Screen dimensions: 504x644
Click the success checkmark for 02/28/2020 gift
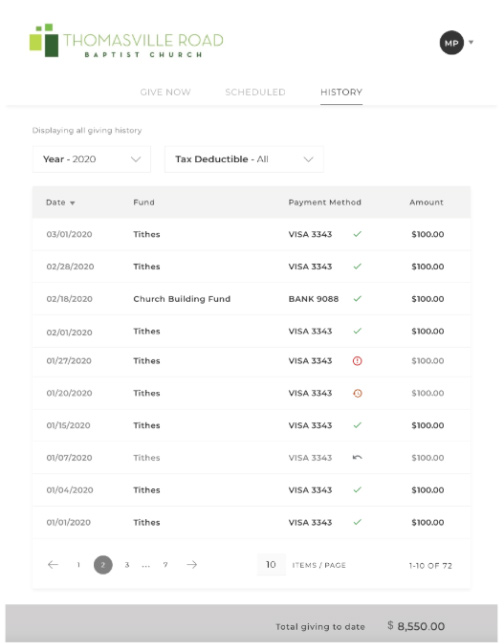pyautogui.click(x=357, y=267)
